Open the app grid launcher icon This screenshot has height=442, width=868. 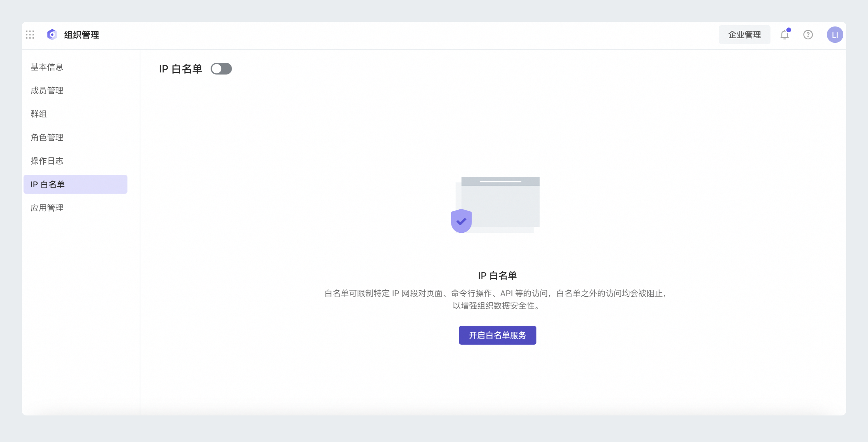tap(30, 34)
